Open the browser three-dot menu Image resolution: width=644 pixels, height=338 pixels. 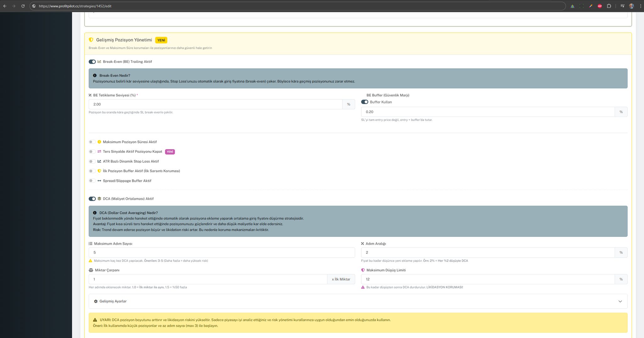(x=641, y=6)
